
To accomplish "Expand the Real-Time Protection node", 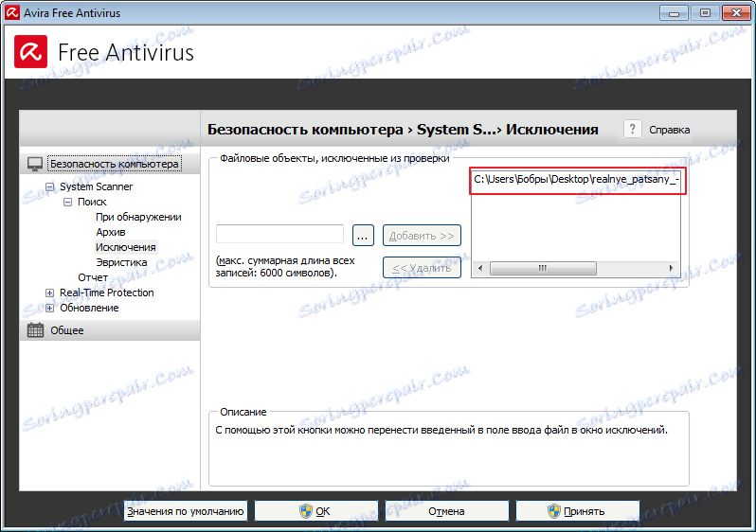I will (x=49, y=293).
